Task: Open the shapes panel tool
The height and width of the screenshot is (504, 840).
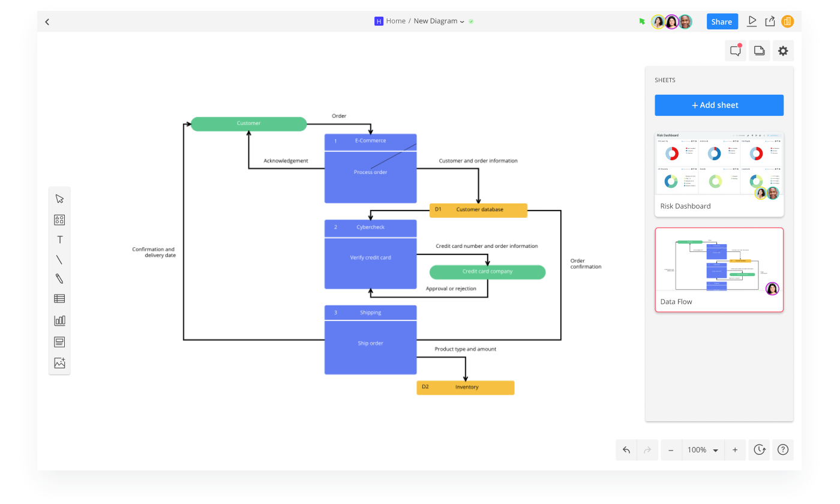Action: [x=59, y=219]
